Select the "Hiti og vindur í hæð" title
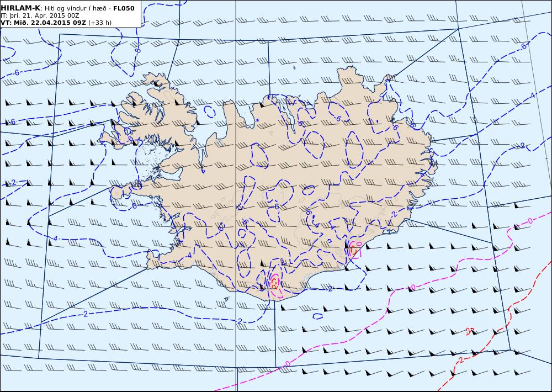Viewport: 552px width, 392px height. tap(76, 8)
